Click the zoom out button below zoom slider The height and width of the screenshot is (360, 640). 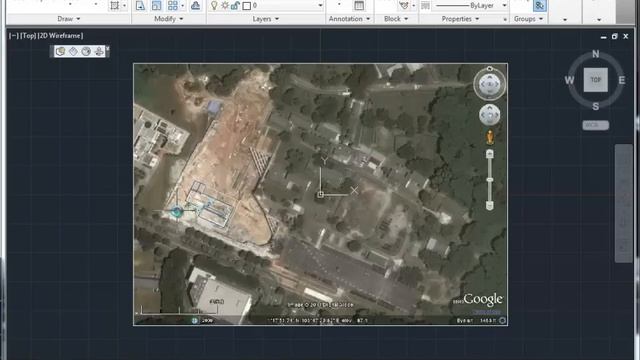(490, 205)
